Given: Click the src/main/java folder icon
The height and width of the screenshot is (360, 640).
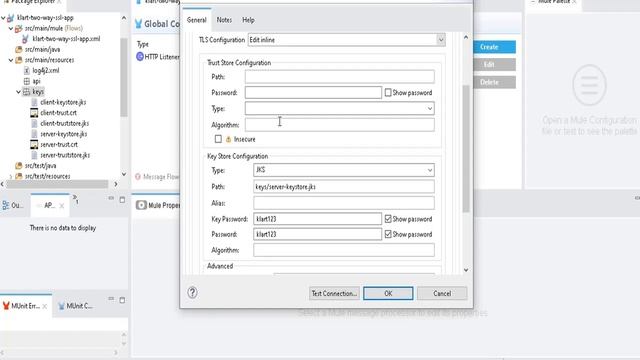Looking at the screenshot, I should pyautogui.click(x=18, y=49).
